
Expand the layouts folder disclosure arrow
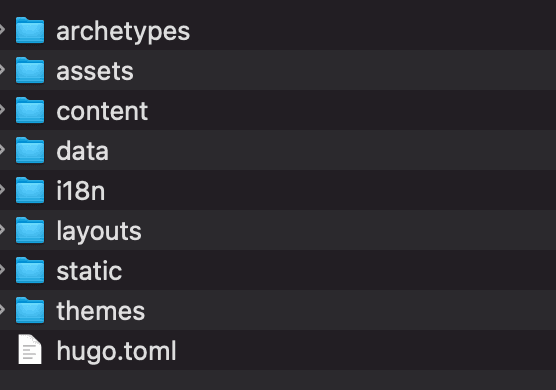click(x=2, y=230)
